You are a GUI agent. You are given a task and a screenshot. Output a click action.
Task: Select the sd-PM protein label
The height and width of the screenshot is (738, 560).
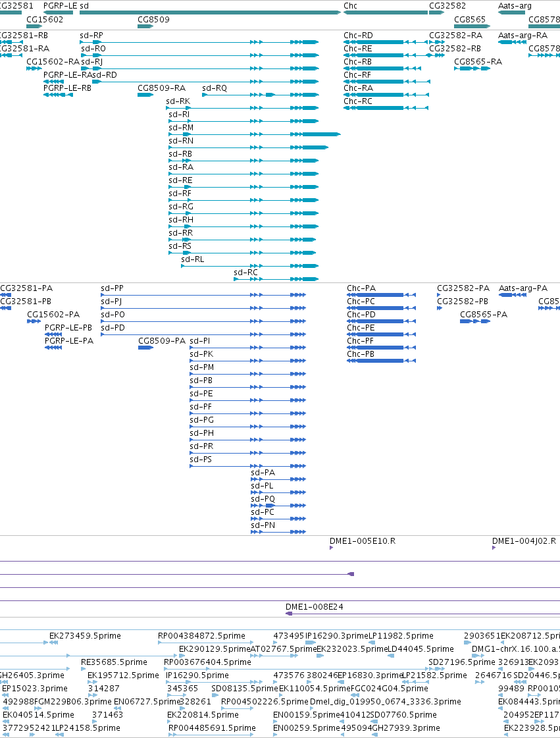202,367
